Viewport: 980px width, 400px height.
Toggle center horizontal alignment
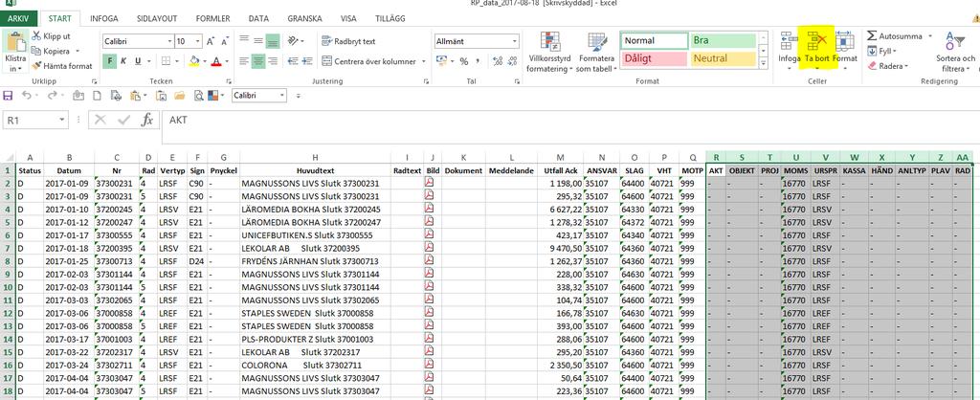coord(258,61)
